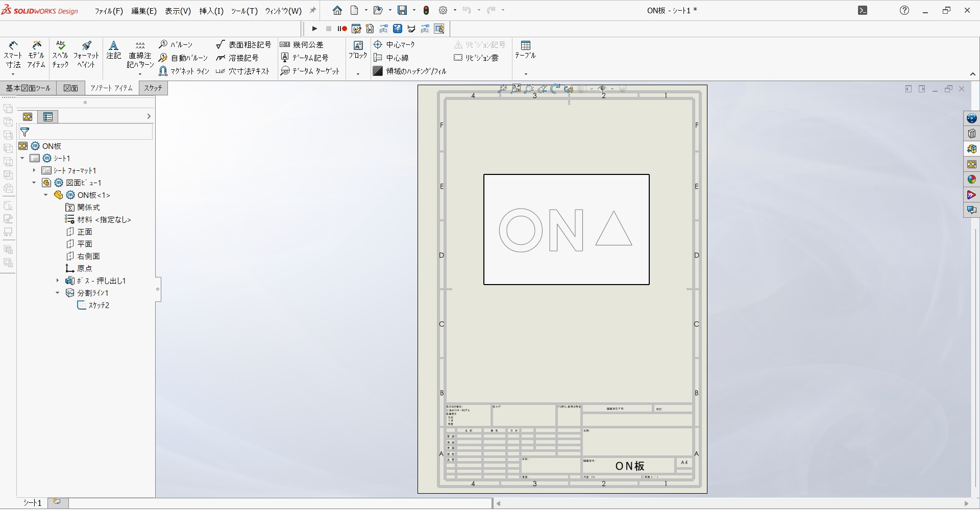Insert a 注記 note annotation
The height and width of the screenshot is (510, 980).
[x=114, y=50]
